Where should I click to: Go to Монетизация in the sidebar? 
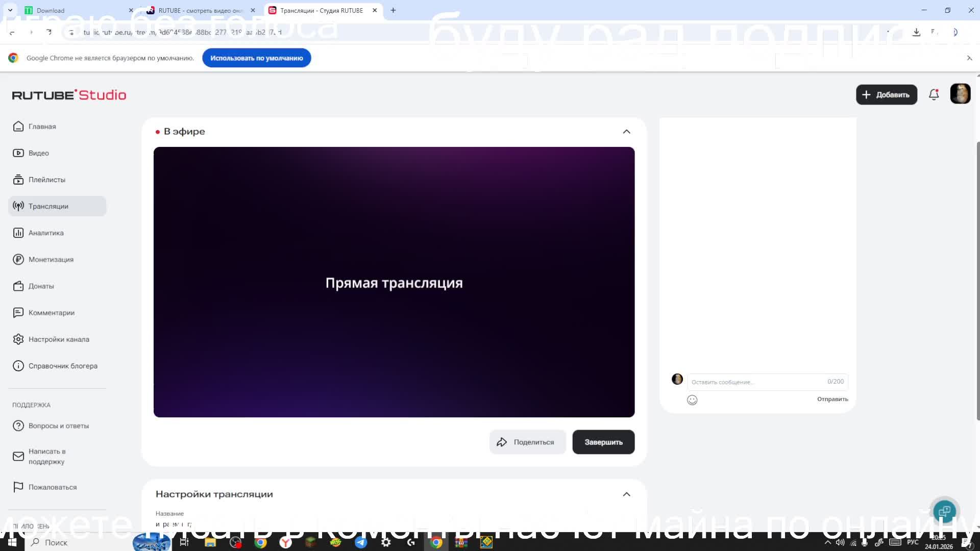pos(51,259)
